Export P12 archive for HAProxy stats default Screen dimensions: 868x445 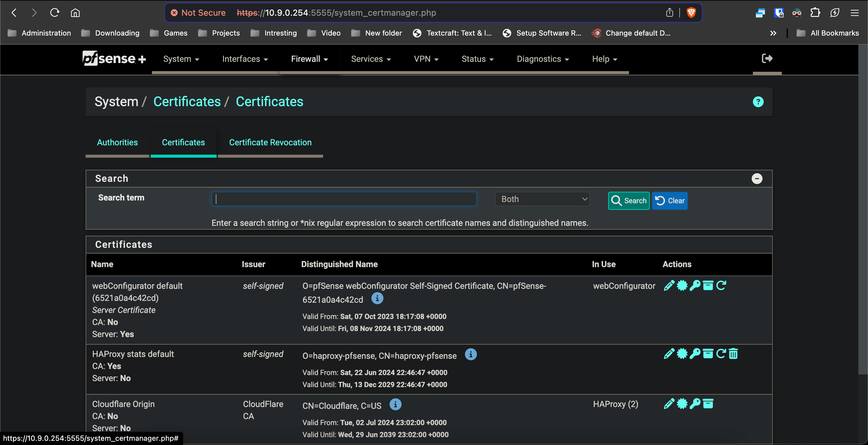[708, 354]
